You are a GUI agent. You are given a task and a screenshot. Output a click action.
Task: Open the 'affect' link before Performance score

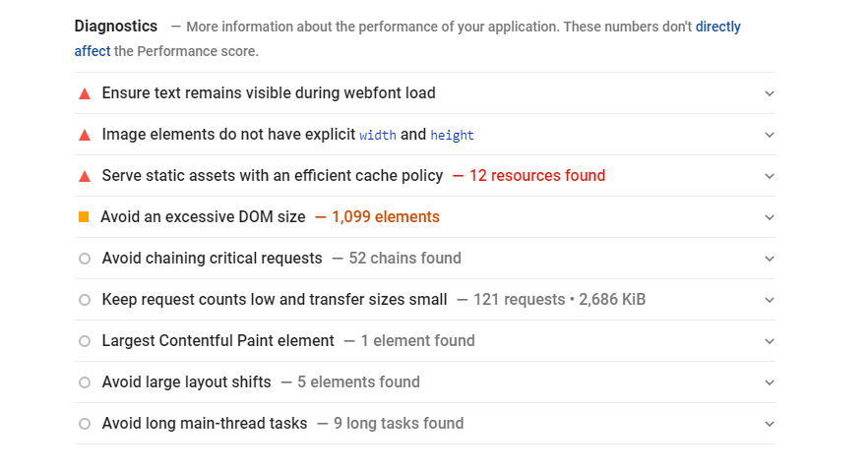[x=93, y=51]
